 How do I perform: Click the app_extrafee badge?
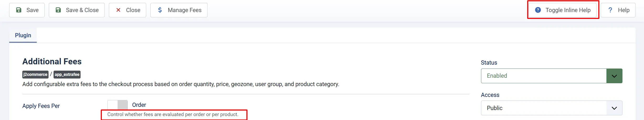tap(67, 75)
